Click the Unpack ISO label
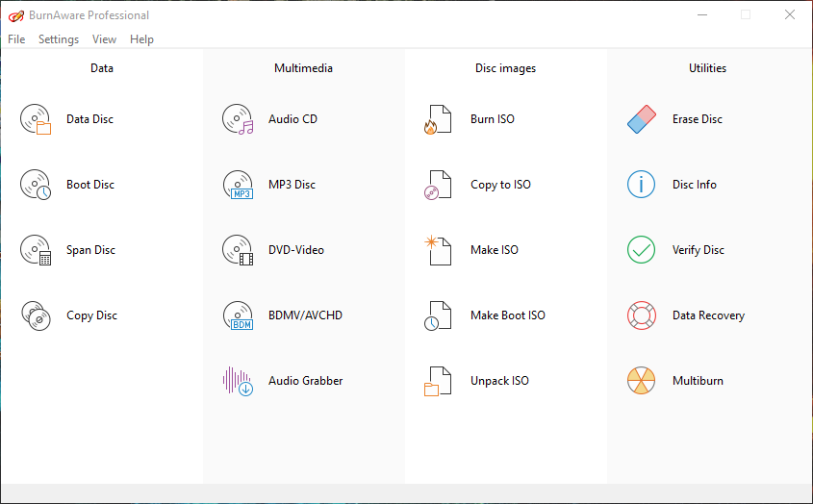This screenshot has width=813, height=504. pos(500,381)
